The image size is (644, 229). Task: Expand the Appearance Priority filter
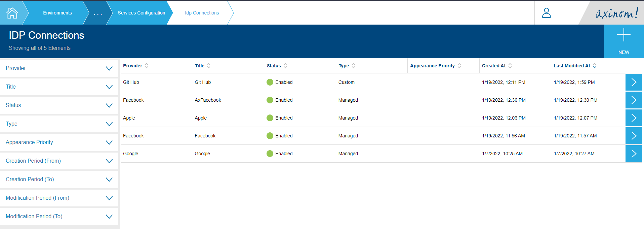59,142
